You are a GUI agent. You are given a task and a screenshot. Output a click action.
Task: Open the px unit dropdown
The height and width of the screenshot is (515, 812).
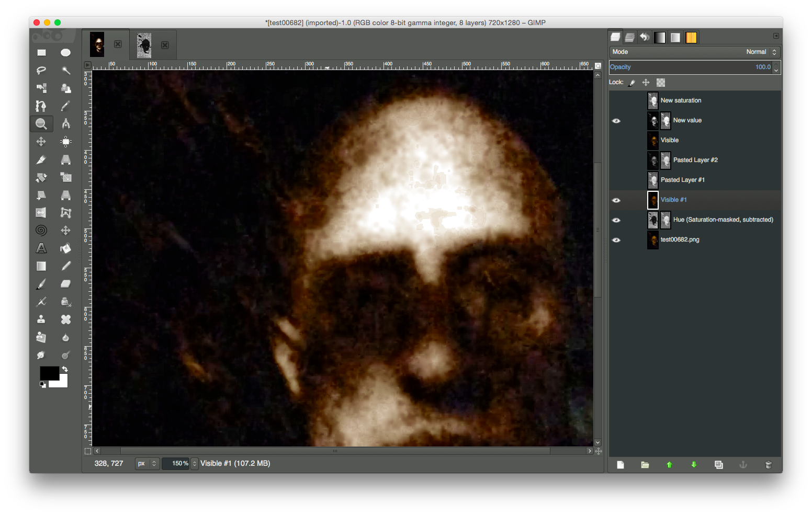point(147,464)
